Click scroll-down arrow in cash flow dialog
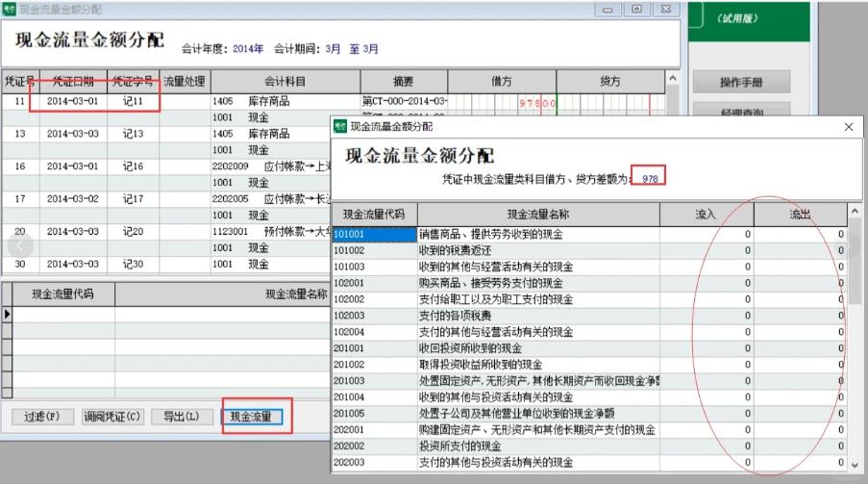This screenshot has width=868, height=484. [x=854, y=466]
